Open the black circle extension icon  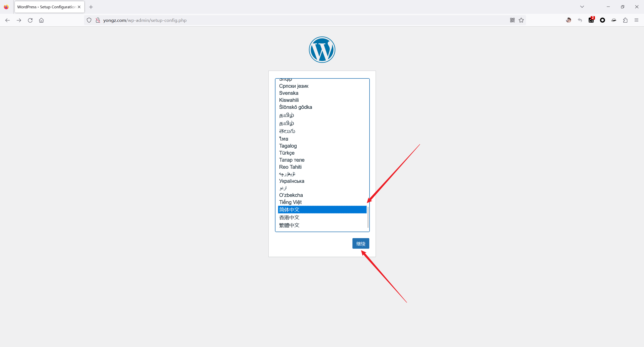602,20
